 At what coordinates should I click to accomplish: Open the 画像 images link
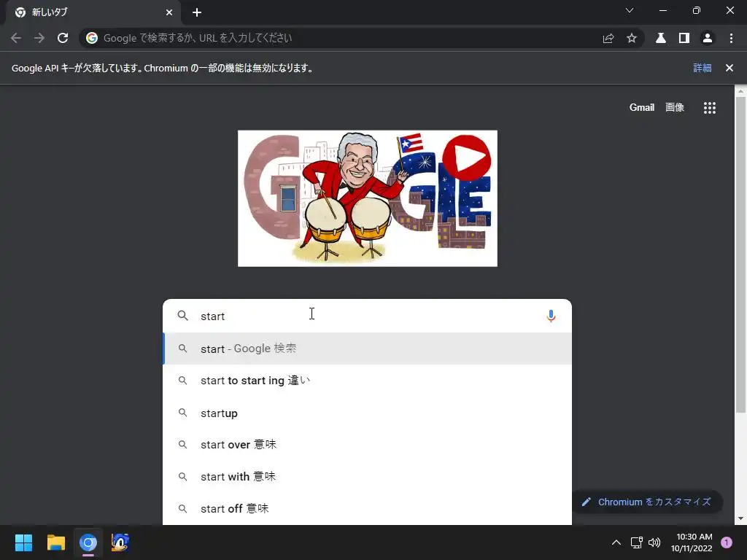click(675, 108)
